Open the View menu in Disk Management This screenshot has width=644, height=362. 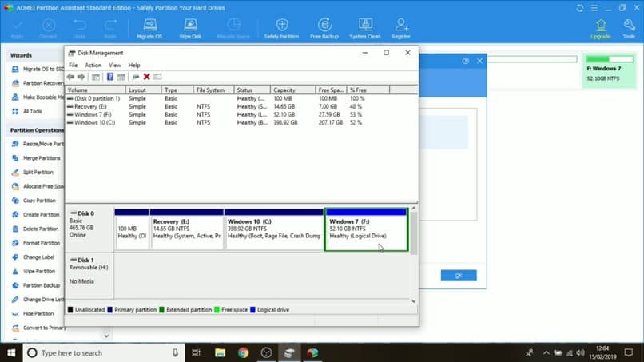click(115, 65)
